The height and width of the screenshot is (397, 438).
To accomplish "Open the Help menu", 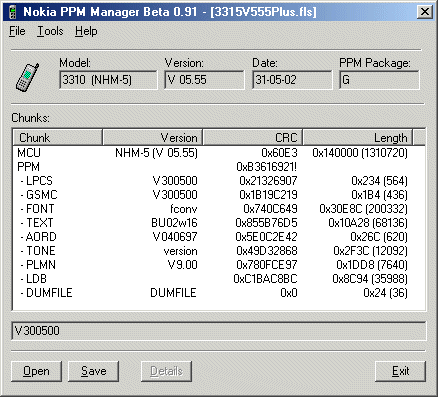I will pos(86,31).
